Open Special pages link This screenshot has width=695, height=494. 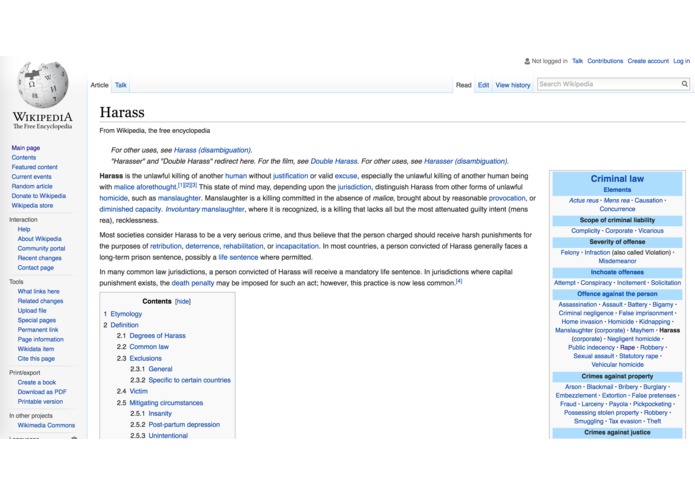pos(37,320)
